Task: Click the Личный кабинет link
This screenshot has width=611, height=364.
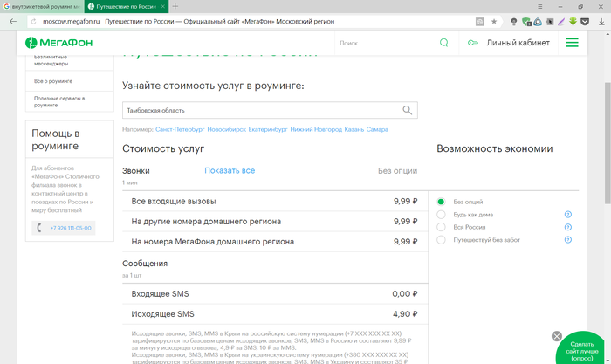Action: pos(518,43)
